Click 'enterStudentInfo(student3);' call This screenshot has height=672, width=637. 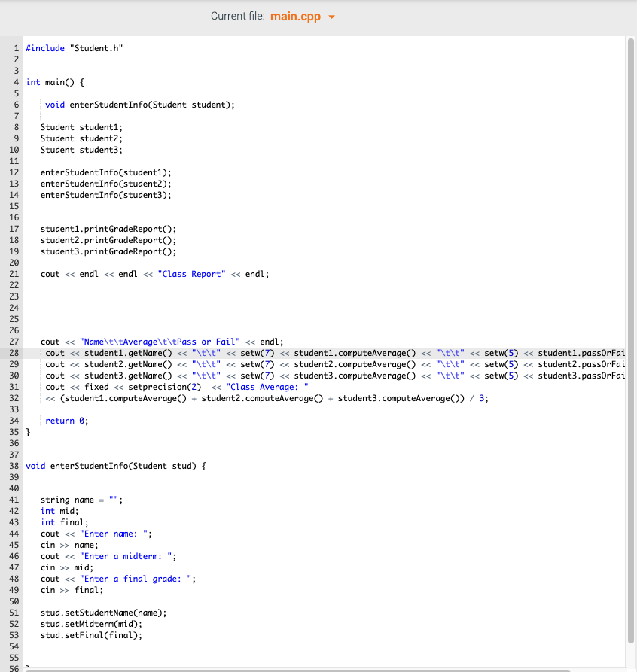coord(106,195)
